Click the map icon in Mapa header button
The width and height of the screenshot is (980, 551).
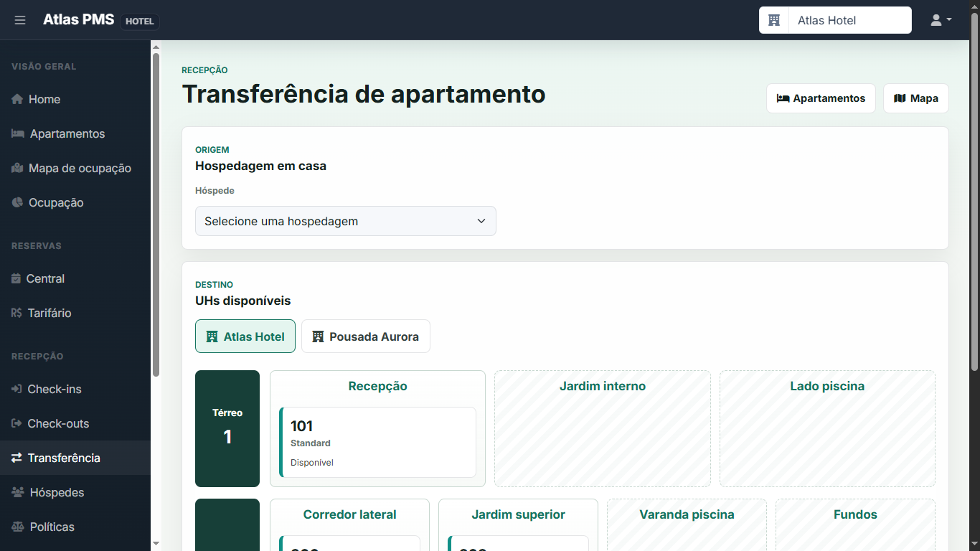point(900,98)
